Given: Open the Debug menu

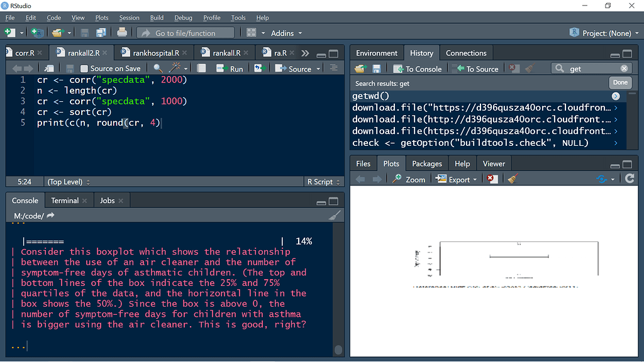Looking at the screenshot, I should [184, 18].
